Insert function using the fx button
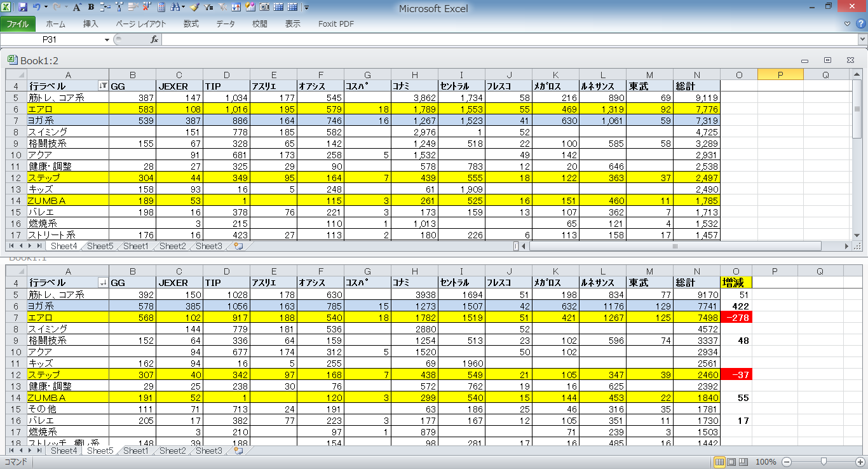 click(x=154, y=39)
